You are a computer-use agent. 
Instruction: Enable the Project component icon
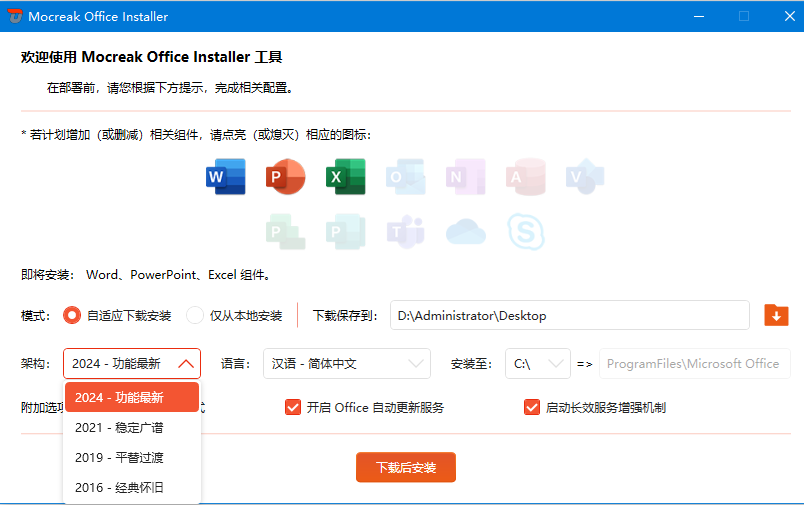[x=286, y=232]
